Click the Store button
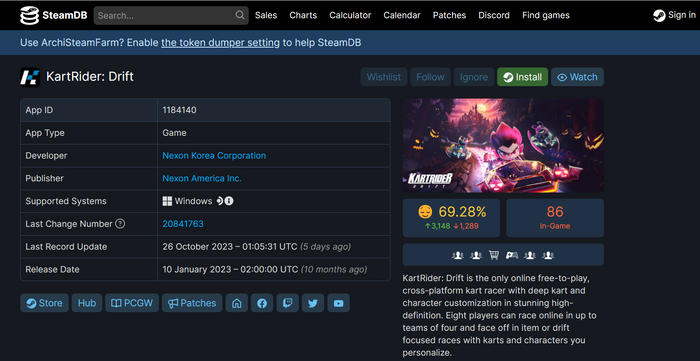 (x=44, y=303)
